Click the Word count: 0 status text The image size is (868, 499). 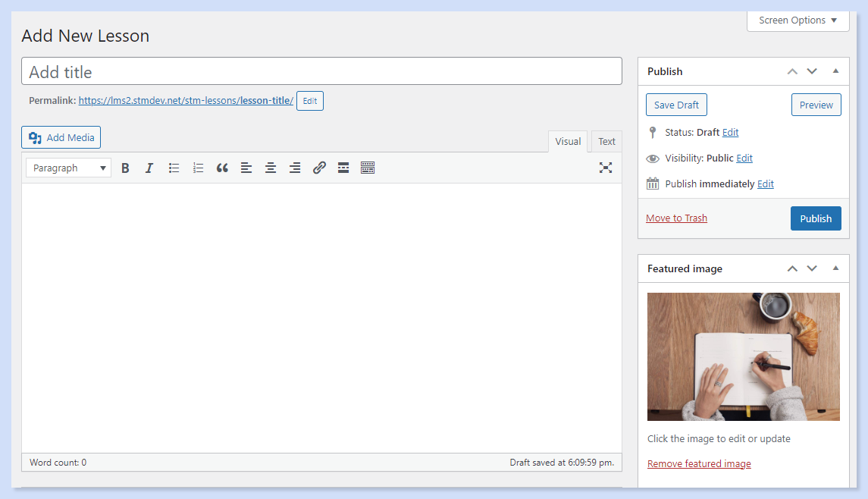[58, 463]
